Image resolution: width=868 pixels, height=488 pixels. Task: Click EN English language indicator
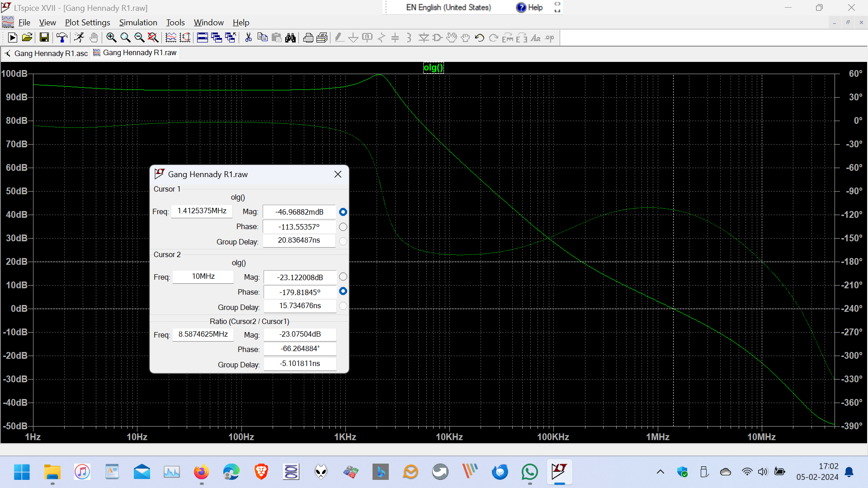pyautogui.click(x=448, y=7)
